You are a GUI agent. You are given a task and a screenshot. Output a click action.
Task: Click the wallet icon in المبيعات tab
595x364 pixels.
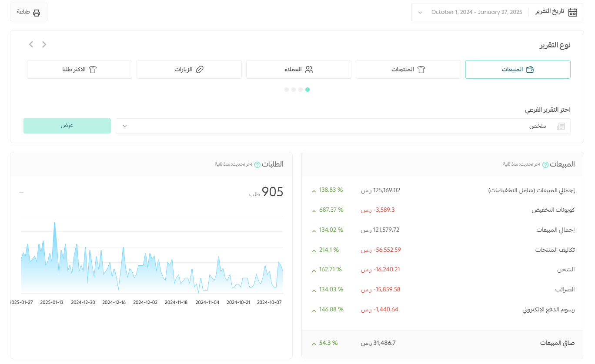click(x=530, y=70)
